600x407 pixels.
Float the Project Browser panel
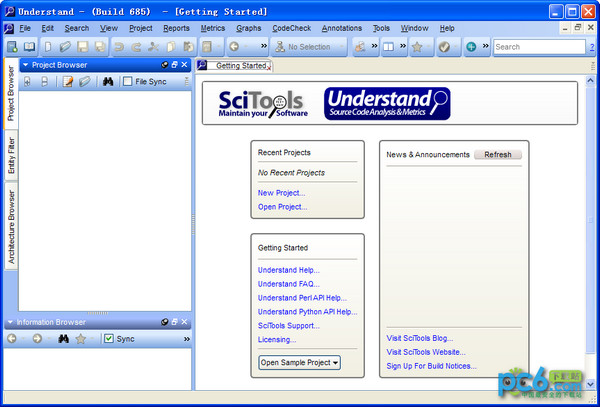174,65
